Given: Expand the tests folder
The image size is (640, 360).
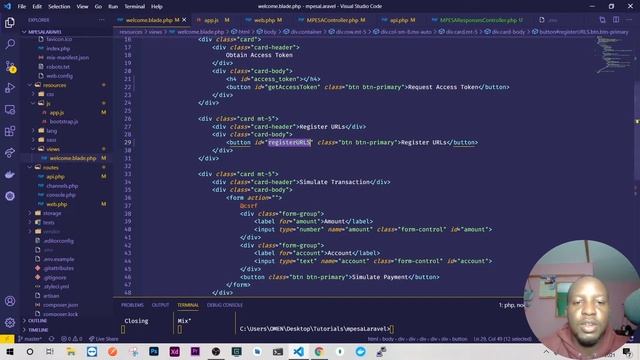Looking at the screenshot, I should pyautogui.click(x=49, y=222).
